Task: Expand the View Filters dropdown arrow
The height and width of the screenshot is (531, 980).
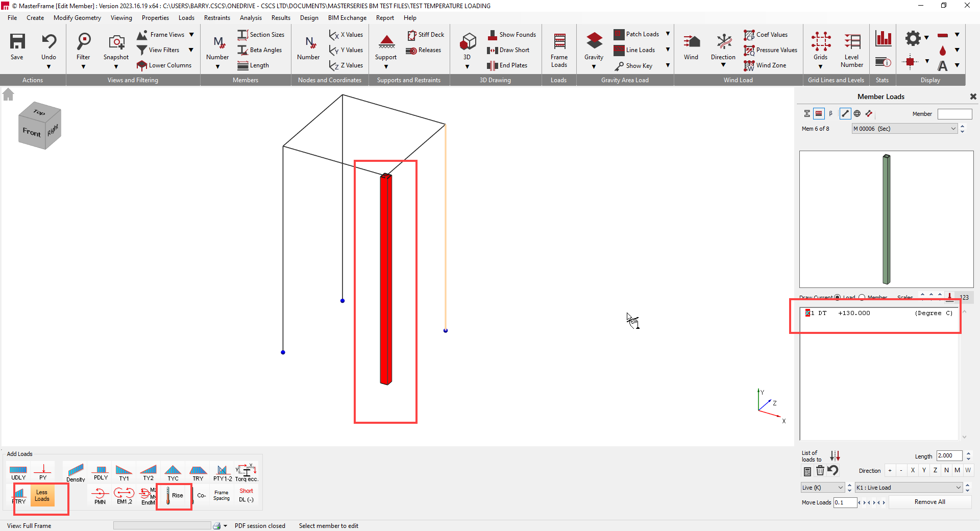Action: tap(191, 50)
